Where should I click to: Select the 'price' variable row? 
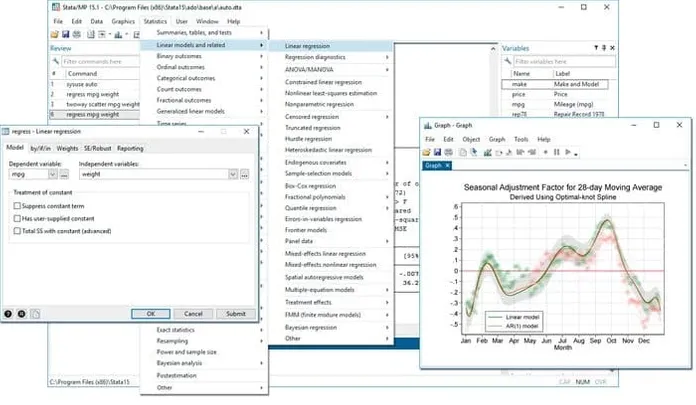click(555, 94)
